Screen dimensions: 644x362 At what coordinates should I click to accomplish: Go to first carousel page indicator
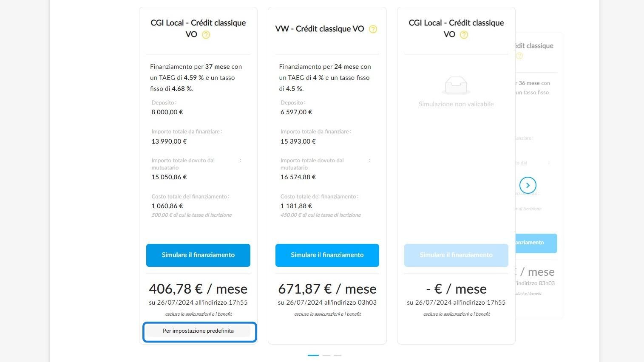coord(313,355)
